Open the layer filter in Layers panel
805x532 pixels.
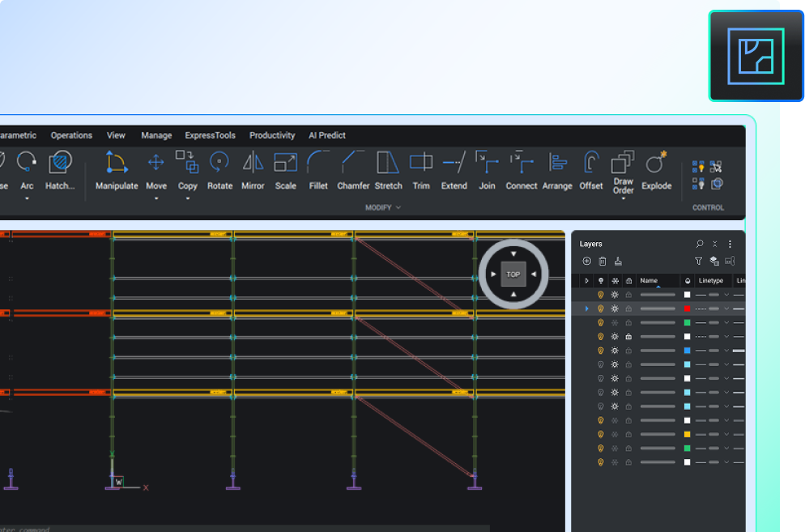[698, 261]
